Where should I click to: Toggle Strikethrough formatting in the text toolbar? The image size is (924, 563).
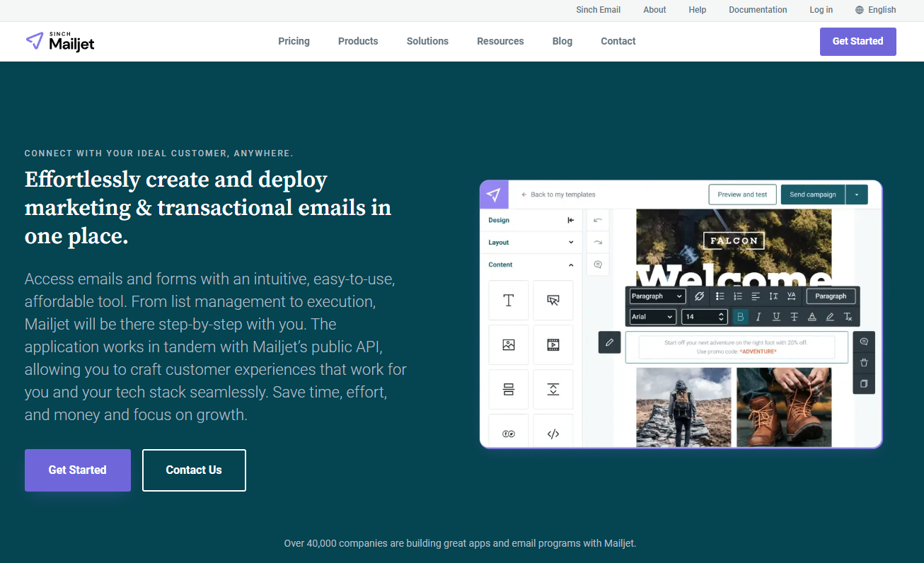[794, 317]
